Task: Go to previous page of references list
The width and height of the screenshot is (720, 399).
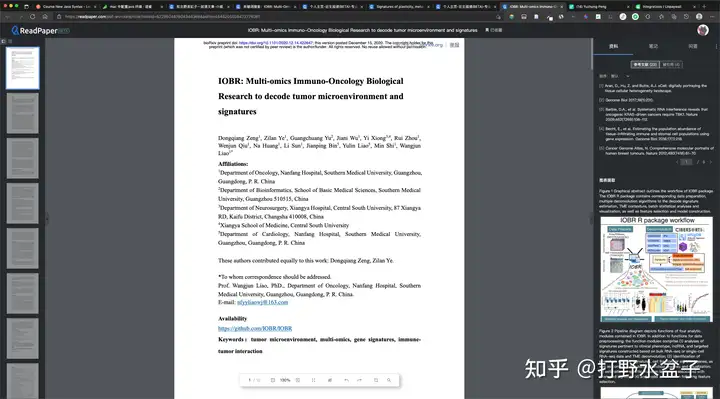Action: [x=677, y=162]
